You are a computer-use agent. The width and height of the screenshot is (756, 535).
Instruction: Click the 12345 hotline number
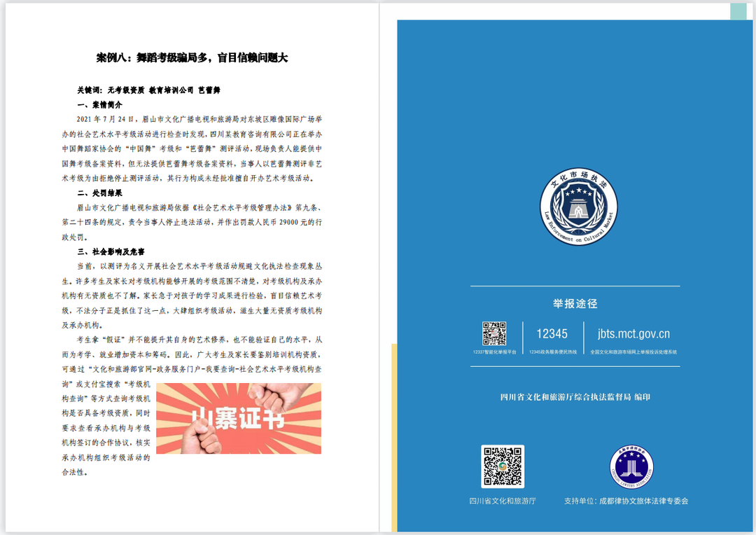552,334
